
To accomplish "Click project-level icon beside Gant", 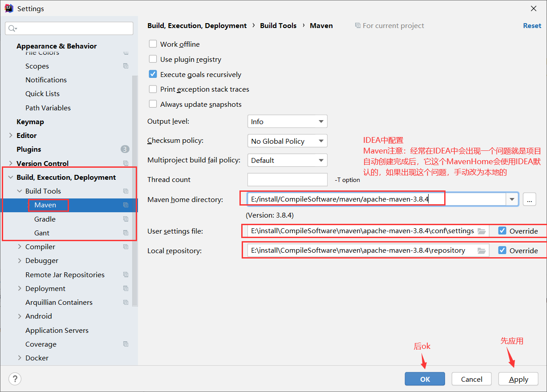I will (126, 233).
